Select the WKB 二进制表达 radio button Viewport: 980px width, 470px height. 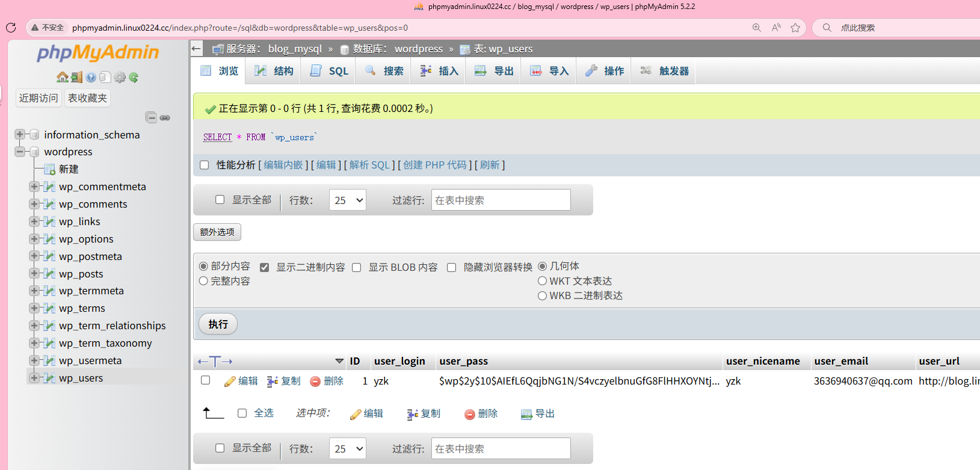542,296
